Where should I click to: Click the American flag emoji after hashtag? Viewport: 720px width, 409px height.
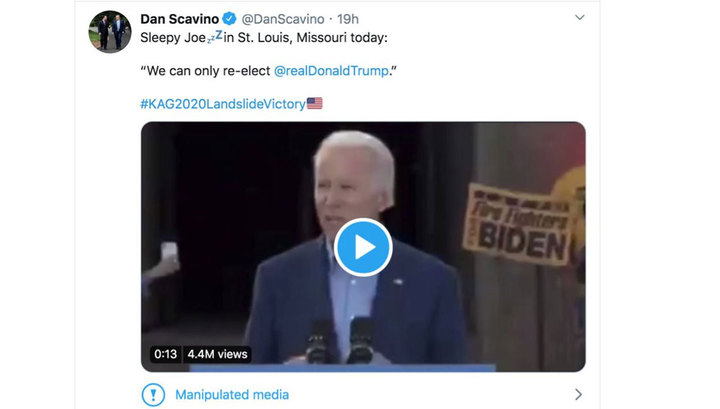(x=315, y=103)
